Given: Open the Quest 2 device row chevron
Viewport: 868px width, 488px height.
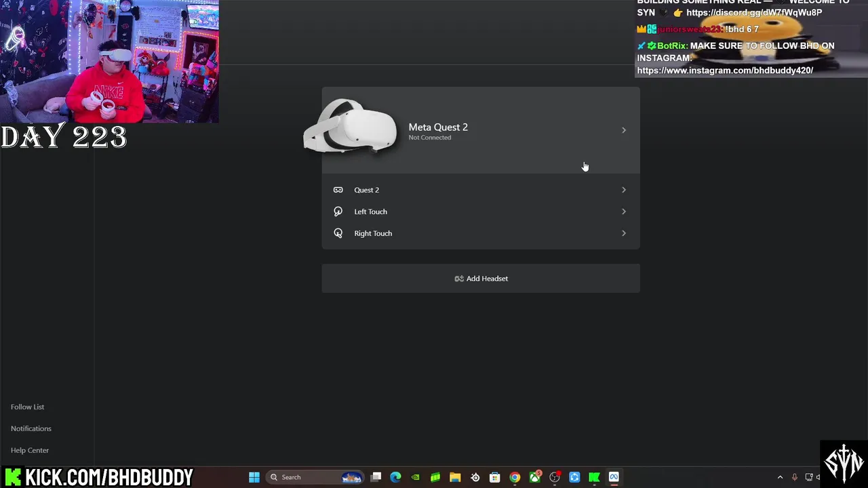Looking at the screenshot, I should [x=624, y=190].
